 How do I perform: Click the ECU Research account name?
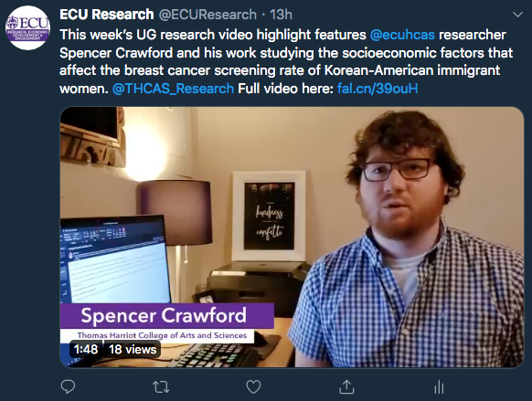coord(107,15)
